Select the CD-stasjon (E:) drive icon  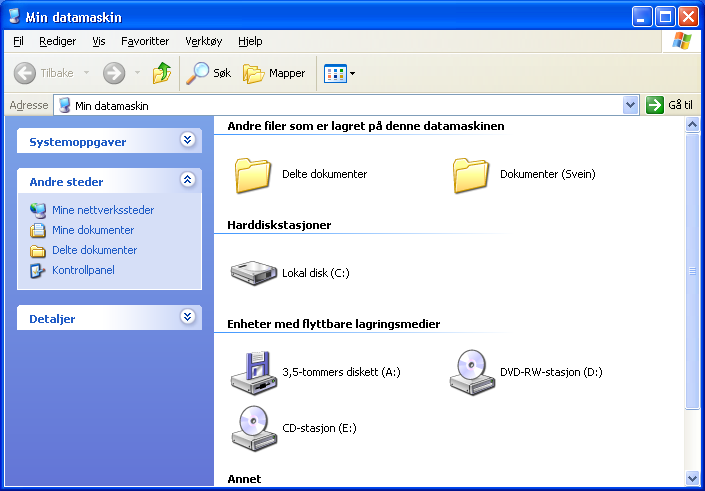click(x=254, y=429)
